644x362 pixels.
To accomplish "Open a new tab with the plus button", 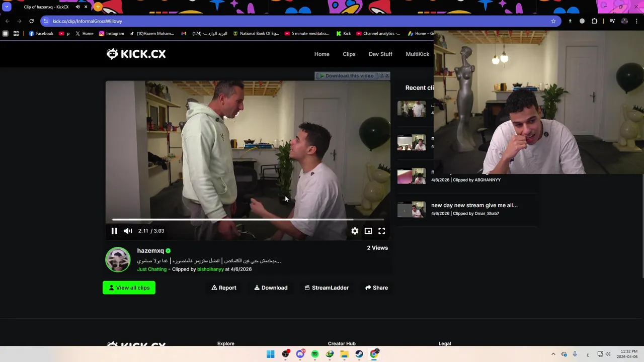I will point(98,7).
